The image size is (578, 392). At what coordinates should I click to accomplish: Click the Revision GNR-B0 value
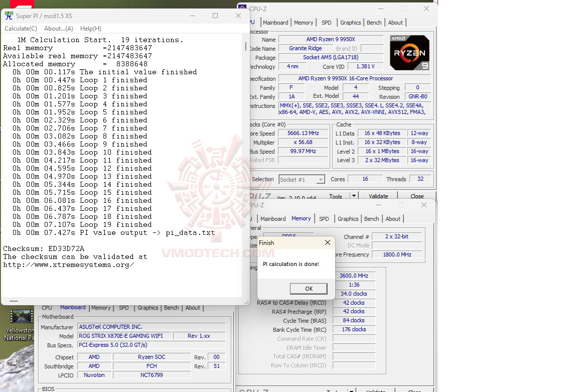[417, 96]
